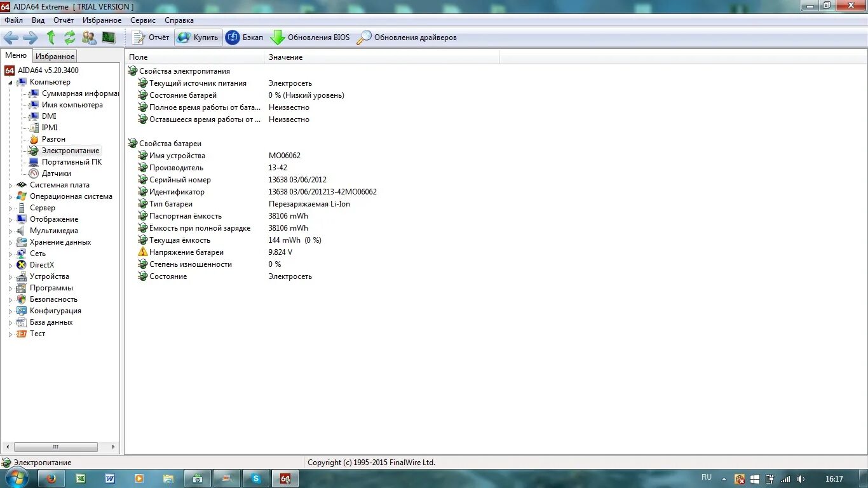Image resolution: width=868 pixels, height=488 pixels.
Task: Click the sidebar horizontal scrollbar right arrow
Action: point(114,447)
